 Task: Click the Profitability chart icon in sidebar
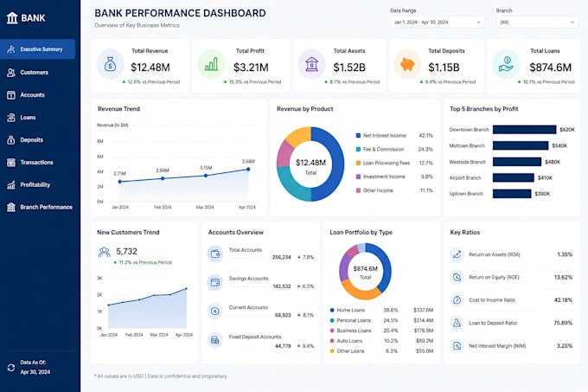(11, 185)
